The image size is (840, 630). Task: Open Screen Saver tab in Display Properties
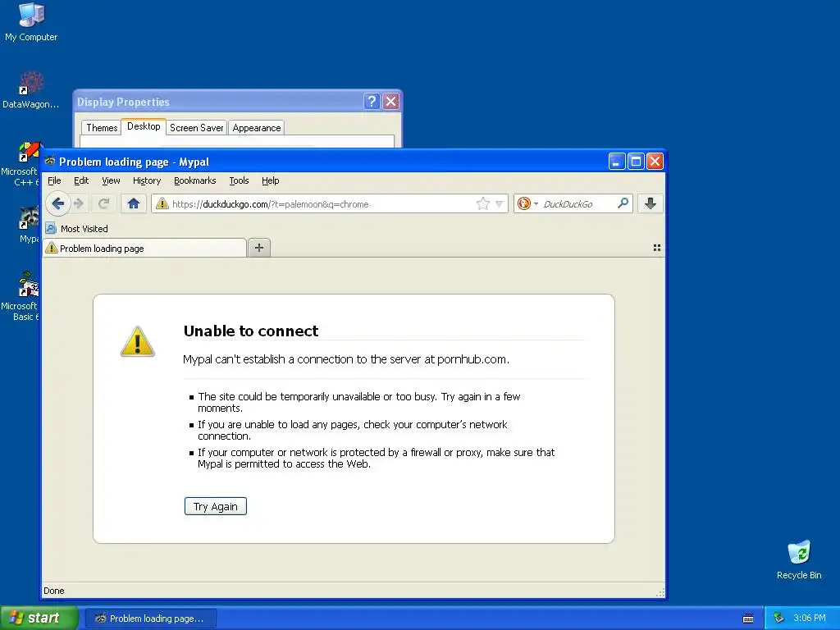[x=196, y=127]
